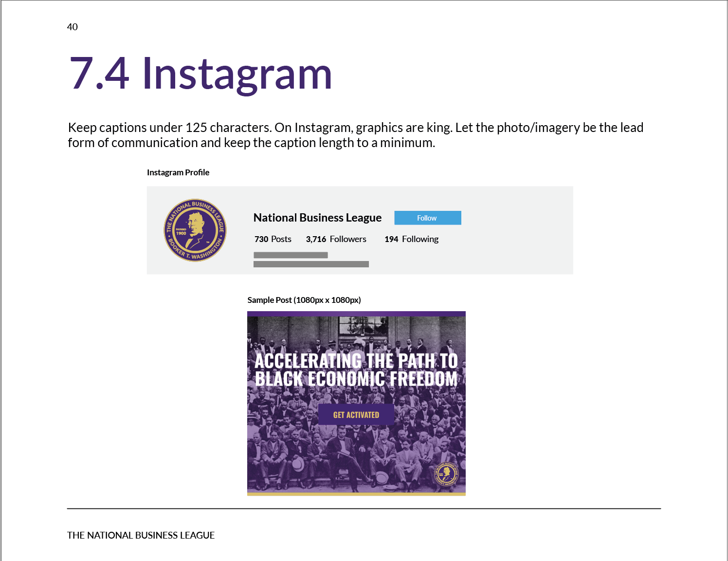
Task: Click the blue Follow button
Action: (427, 218)
